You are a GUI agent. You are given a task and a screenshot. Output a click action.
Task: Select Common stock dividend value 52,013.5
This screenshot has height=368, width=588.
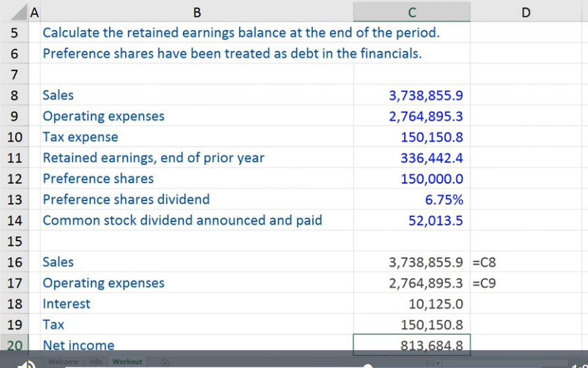(411, 220)
